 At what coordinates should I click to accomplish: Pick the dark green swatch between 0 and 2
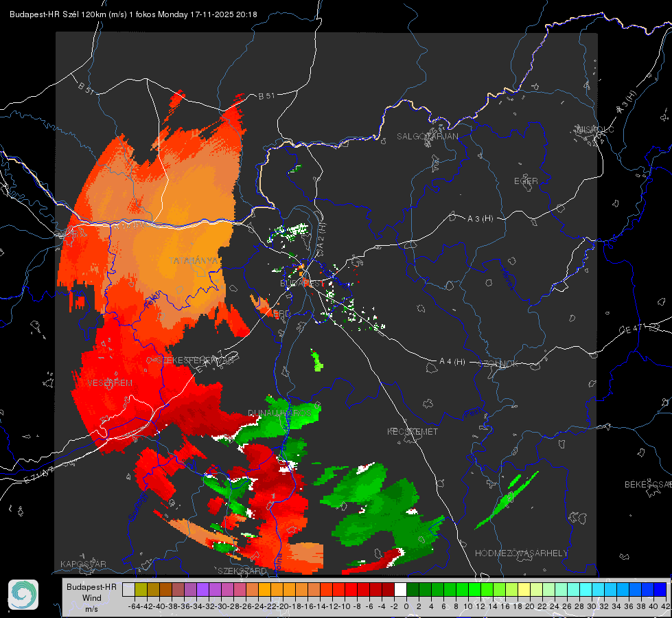[413, 590]
